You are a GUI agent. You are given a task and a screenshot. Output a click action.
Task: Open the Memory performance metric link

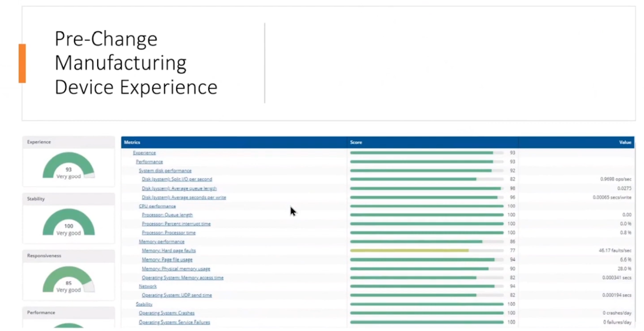162,242
